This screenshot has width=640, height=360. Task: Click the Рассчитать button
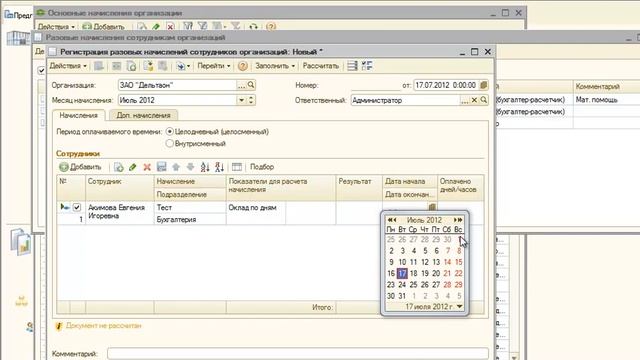tap(321, 66)
